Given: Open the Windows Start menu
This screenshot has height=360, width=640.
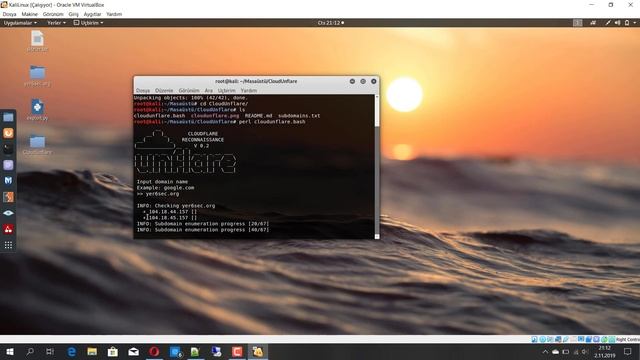Looking at the screenshot, I should [10, 351].
